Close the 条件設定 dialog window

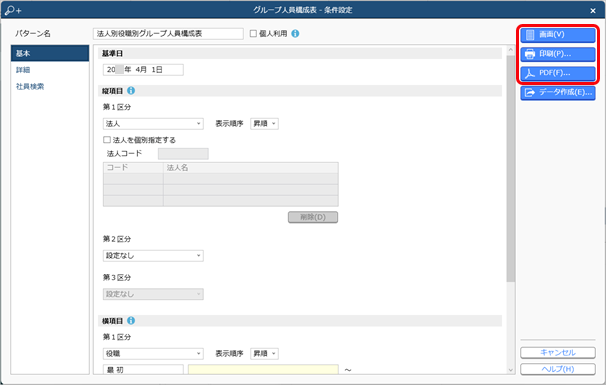pos(593,11)
